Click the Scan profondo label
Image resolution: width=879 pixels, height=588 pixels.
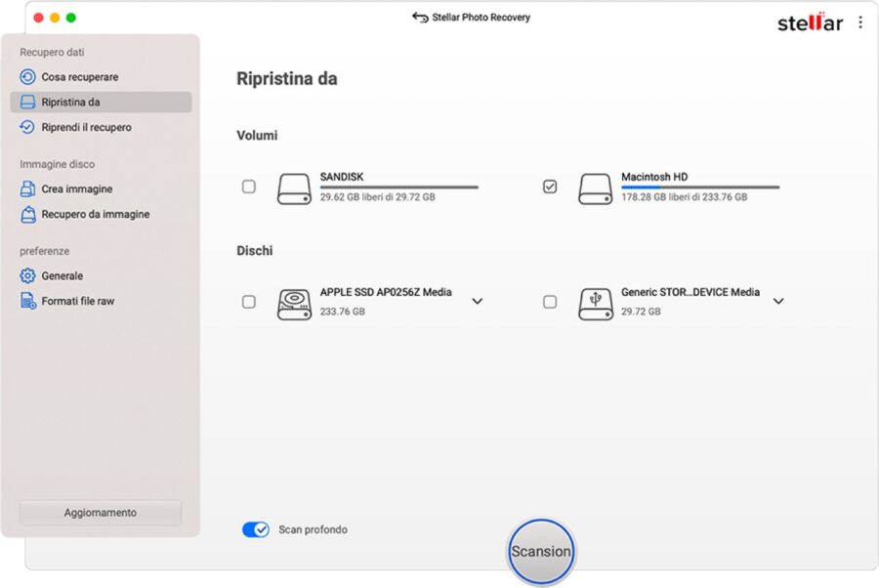point(313,529)
